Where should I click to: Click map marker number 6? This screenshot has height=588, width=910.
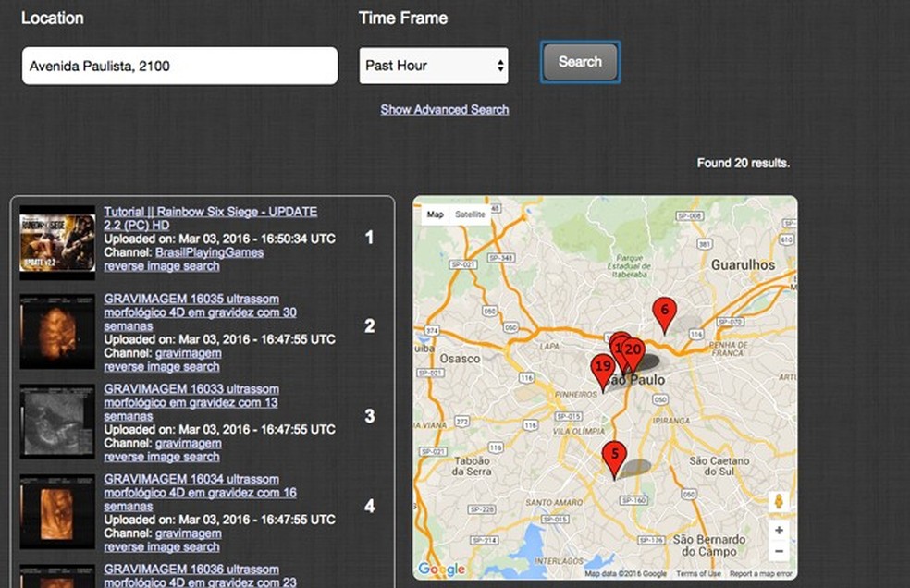tap(665, 314)
